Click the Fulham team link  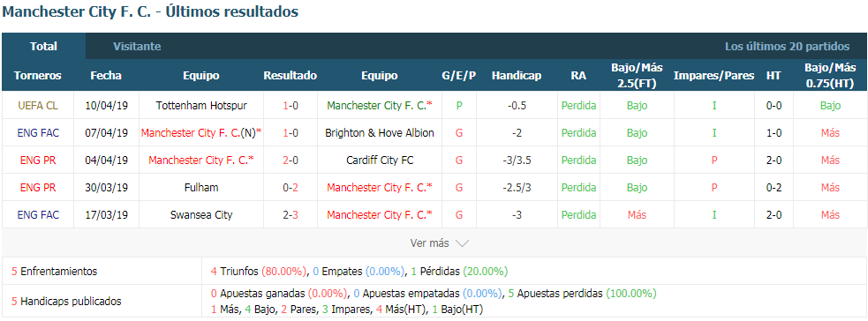(201, 187)
